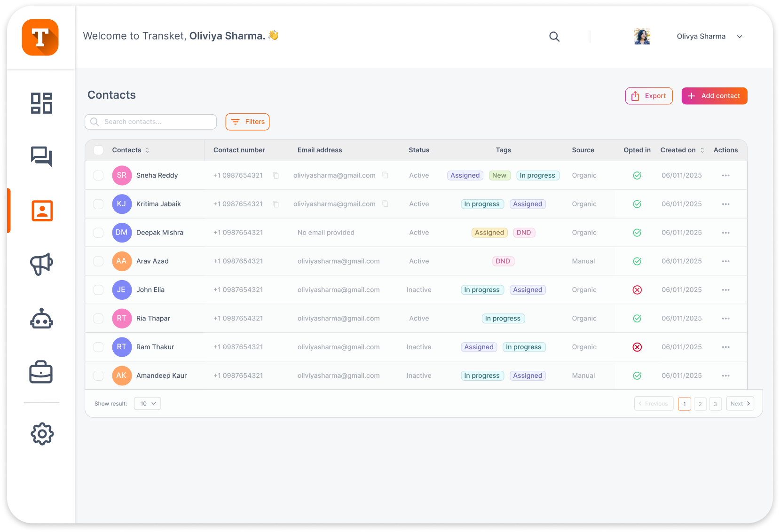Check the box for Kritima Jabaik
The image size is (780, 532).
(98, 204)
